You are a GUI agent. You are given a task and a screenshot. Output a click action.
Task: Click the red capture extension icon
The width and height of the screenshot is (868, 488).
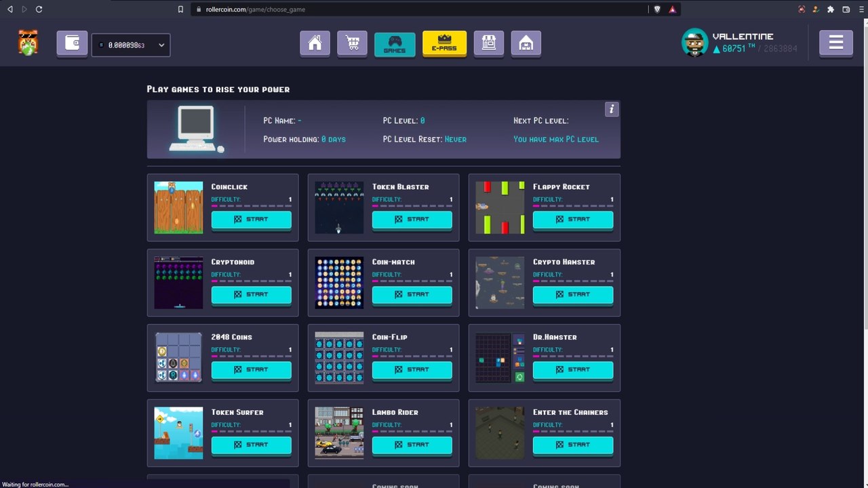tap(802, 9)
